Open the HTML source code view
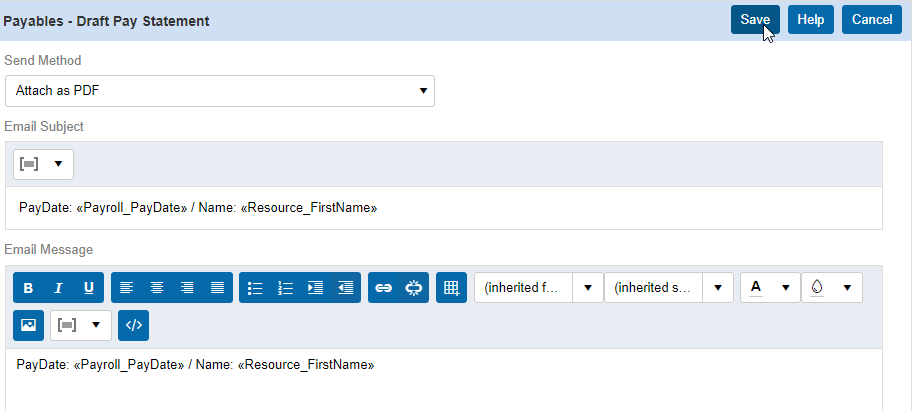 tap(133, 325)
